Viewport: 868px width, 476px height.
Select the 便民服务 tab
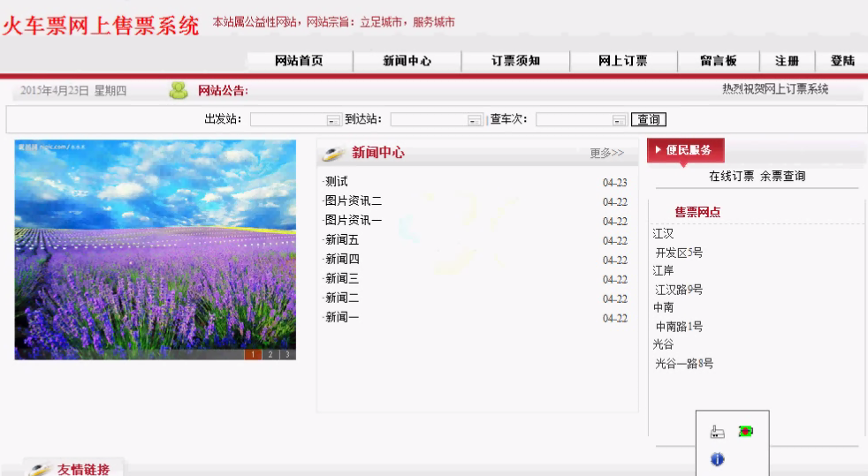[x=685, y=150]
